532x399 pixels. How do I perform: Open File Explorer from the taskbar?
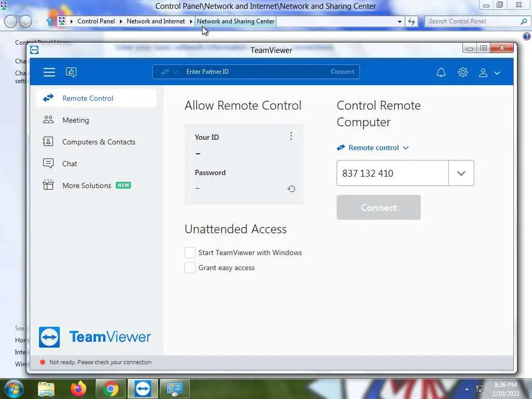(46, 389)
